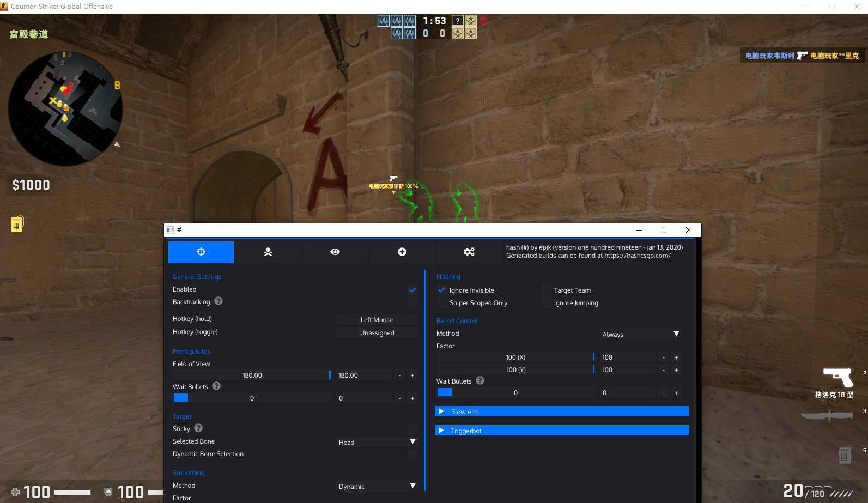The width and height of the screenshot is (868, 503).
Task: Increase Field of View with plus
Action: tap(412, 375)
